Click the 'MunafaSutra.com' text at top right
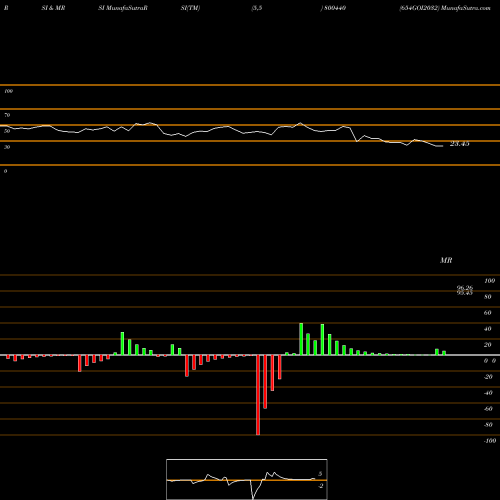Screen dimensions: 500x500 click(x=465, y=8)
